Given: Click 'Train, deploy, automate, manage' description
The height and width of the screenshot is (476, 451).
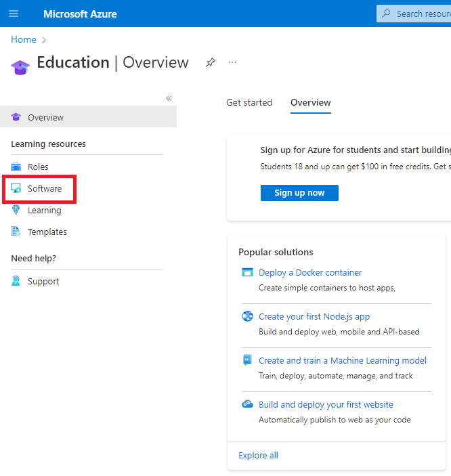Looking at the screenshot, I should coord(336,376).
